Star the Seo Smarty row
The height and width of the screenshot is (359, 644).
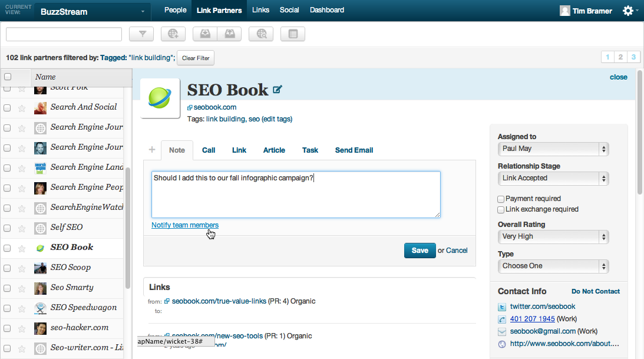coord(22,289)
